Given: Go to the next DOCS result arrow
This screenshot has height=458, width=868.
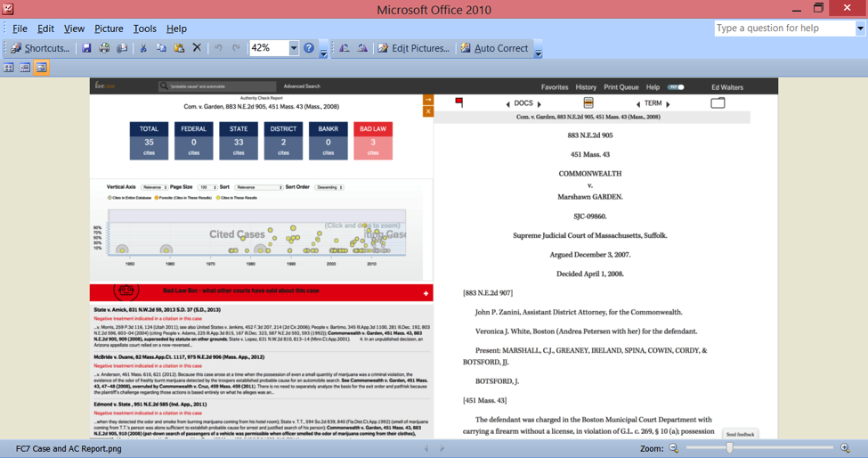Looking at the screenshot, I should pyautogui.click(x=539, y=104).
